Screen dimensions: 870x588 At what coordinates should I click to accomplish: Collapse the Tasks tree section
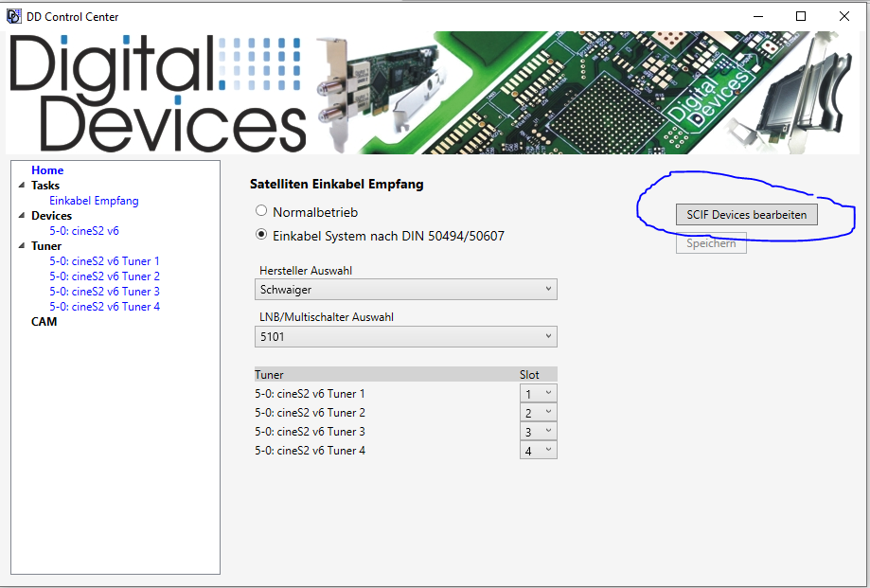tap(22, 186)
